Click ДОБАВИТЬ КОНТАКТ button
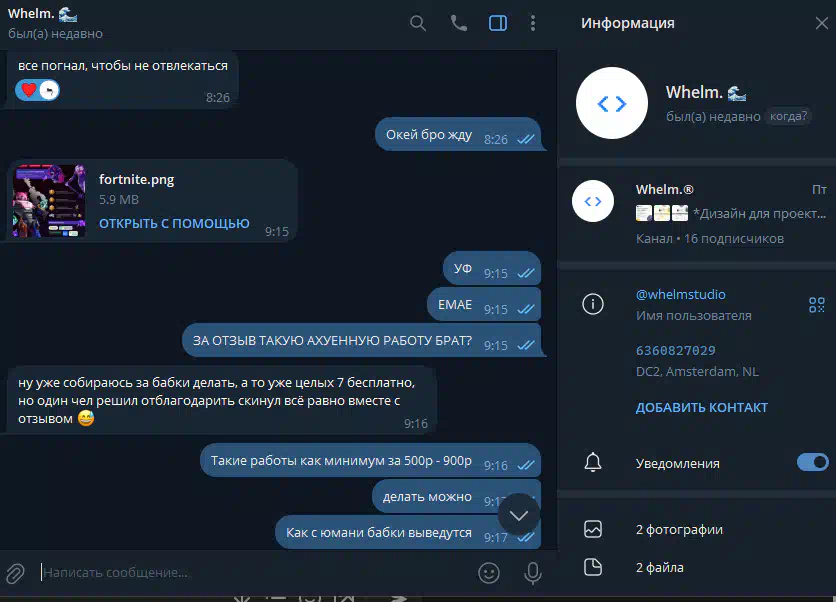This screenshot has height=602, width=836. 702,407
